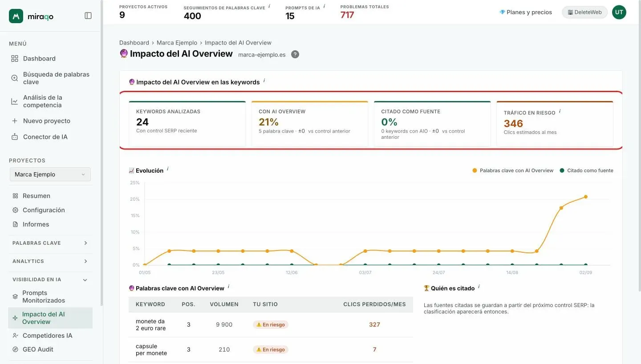Expand the PALABRAS CLAVE section
Viewport: 641px width, 364px height.
(50, 243)
